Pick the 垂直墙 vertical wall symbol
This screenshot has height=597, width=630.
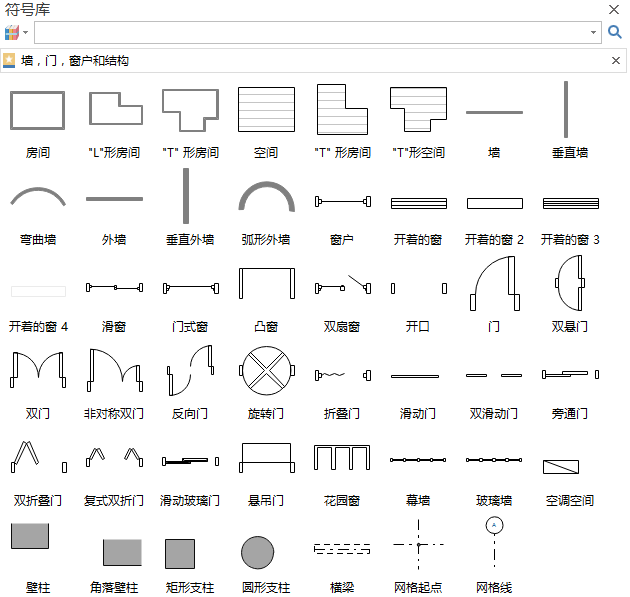(566, 109)
